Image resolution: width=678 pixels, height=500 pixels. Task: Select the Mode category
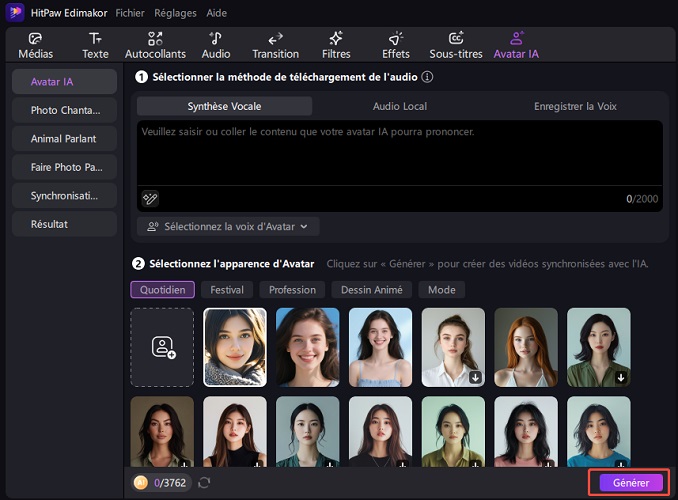tap(441, 290)
